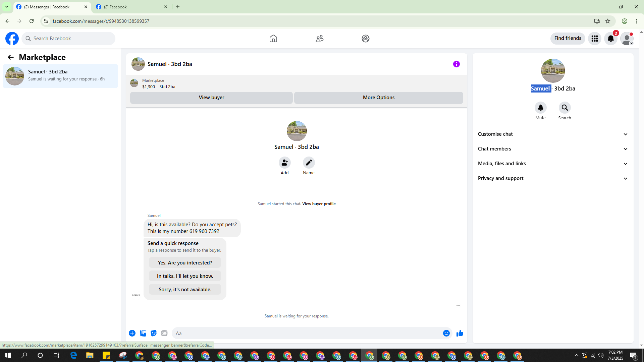Search within the conversation
Screen dimensions: 644x362
[565, 108]
